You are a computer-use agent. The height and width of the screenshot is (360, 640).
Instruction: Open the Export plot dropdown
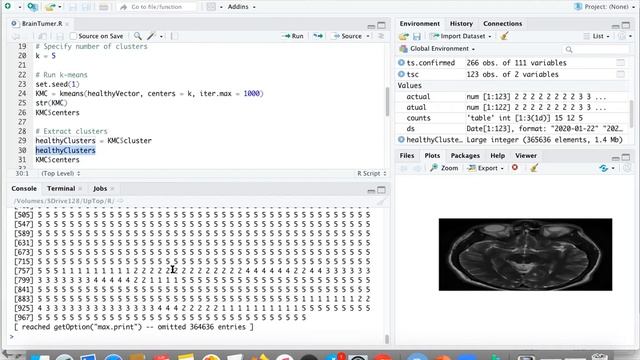(485, 168)
